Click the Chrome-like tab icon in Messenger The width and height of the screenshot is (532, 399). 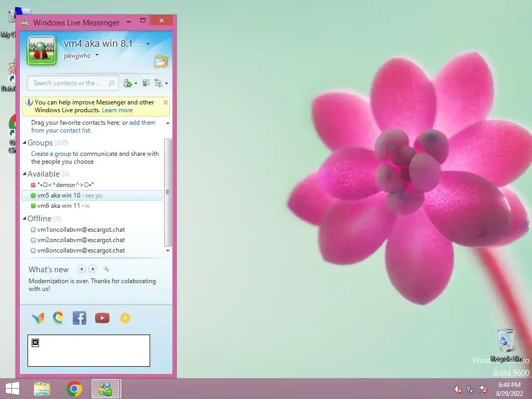point(58,318)
